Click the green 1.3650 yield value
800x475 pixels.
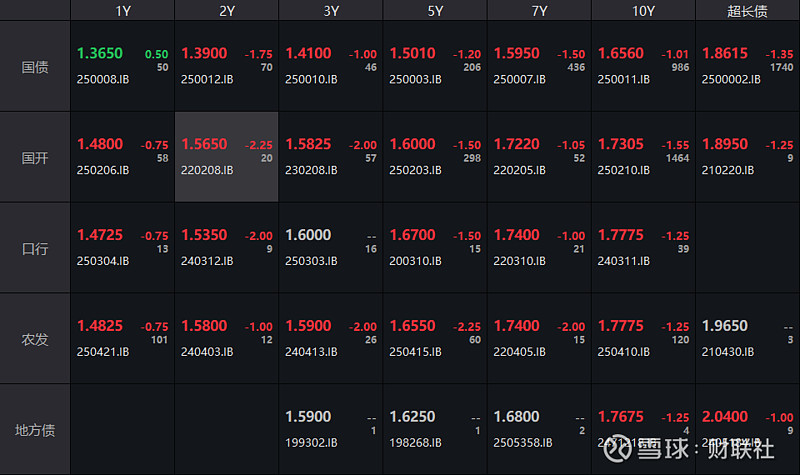101,54
